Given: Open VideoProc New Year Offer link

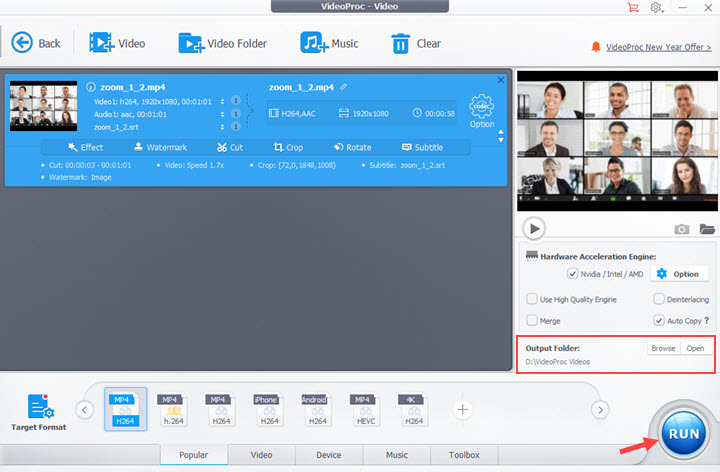Looking at the screenshot, I should pyautogui.click(x=658, y=47).
